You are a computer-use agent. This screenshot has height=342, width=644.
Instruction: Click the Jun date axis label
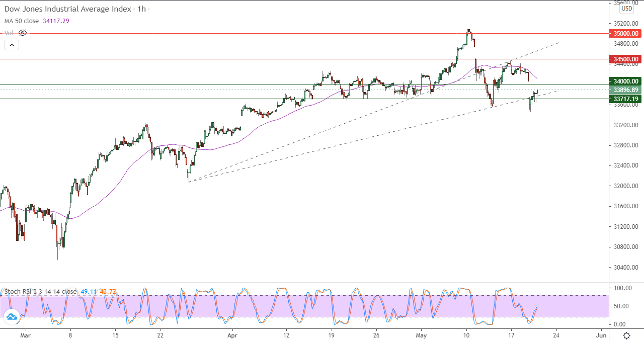tap(601, 335)
